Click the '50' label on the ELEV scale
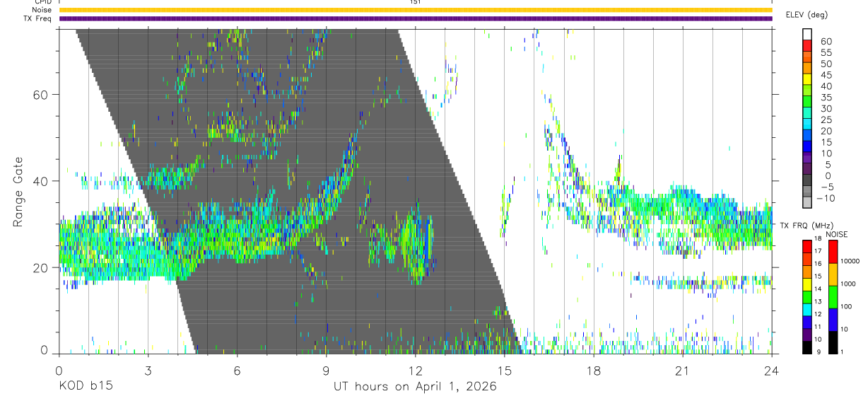This screenshot has height=401, width=868. pyautogui.click(x=826, y=64)
